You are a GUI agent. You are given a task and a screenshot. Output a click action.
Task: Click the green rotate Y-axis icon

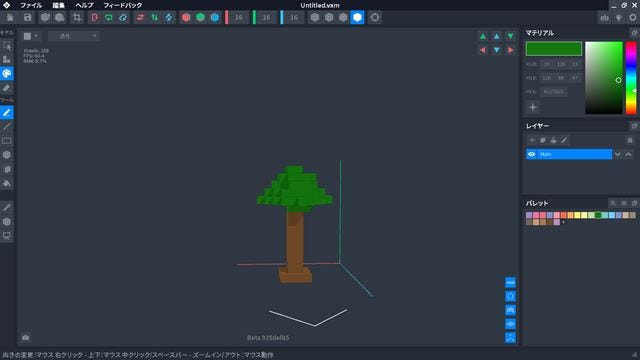(109, 18)
